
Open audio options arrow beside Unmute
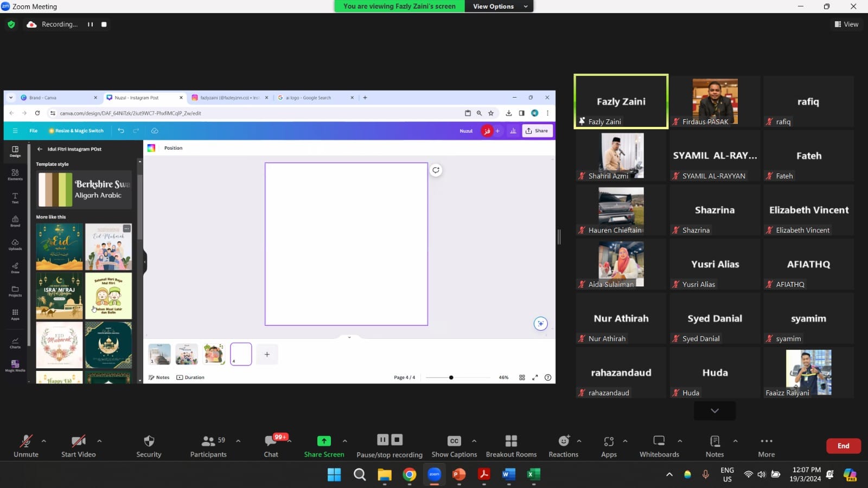pyautogui.click(x=44, y=441)
